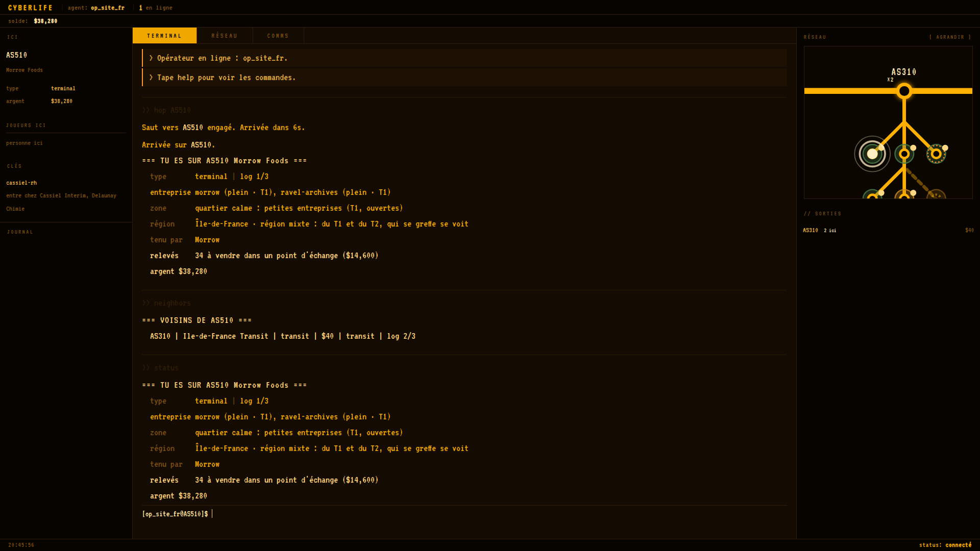Switch to the TERMINAL tab
The height and width of the screenshot is (551, 980).
164,36
